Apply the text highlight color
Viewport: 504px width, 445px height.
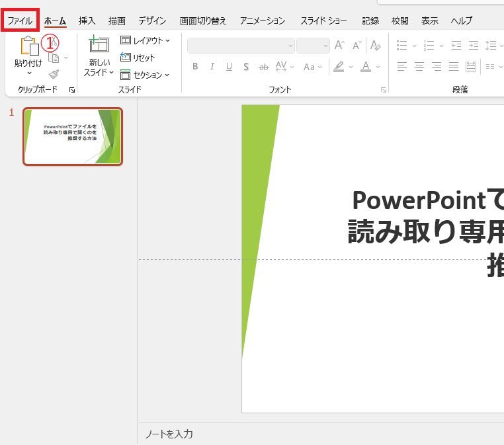339,67
